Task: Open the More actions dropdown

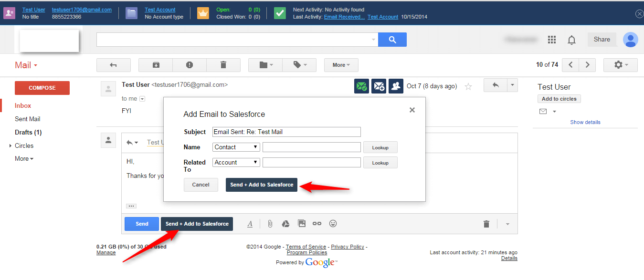Action: coord(341,65)
